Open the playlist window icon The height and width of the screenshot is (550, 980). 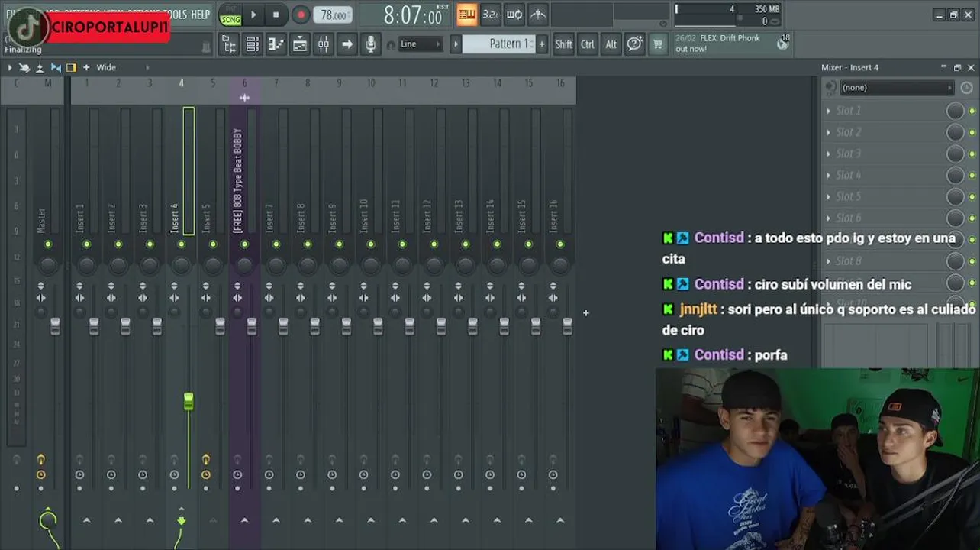300,44
